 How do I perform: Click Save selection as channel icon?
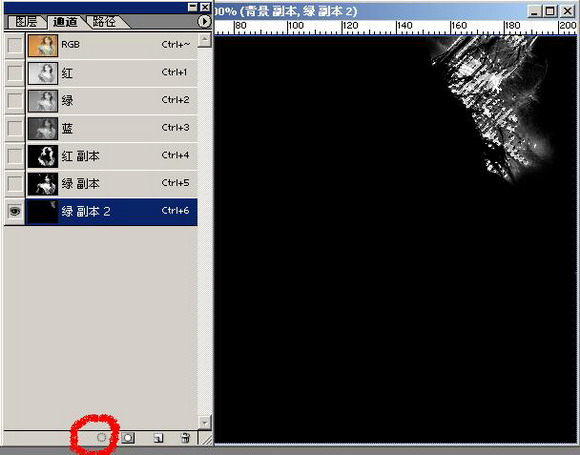click(x=128, y=438)
